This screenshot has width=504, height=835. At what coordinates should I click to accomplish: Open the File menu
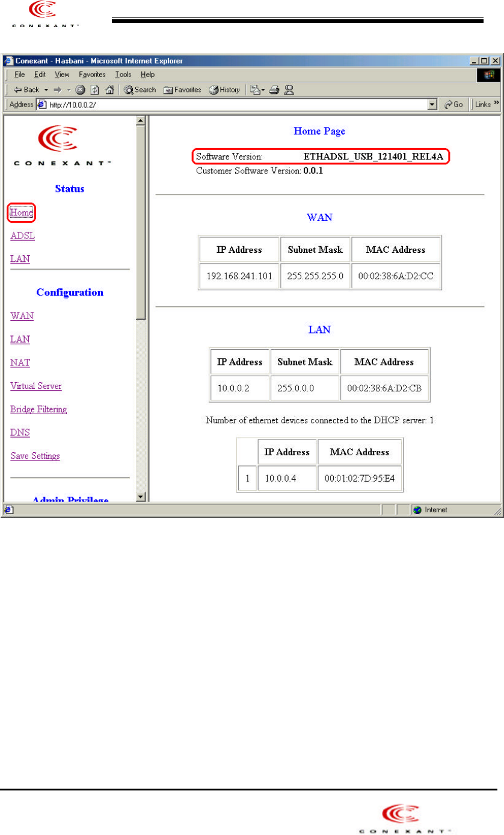click(19, 75)
